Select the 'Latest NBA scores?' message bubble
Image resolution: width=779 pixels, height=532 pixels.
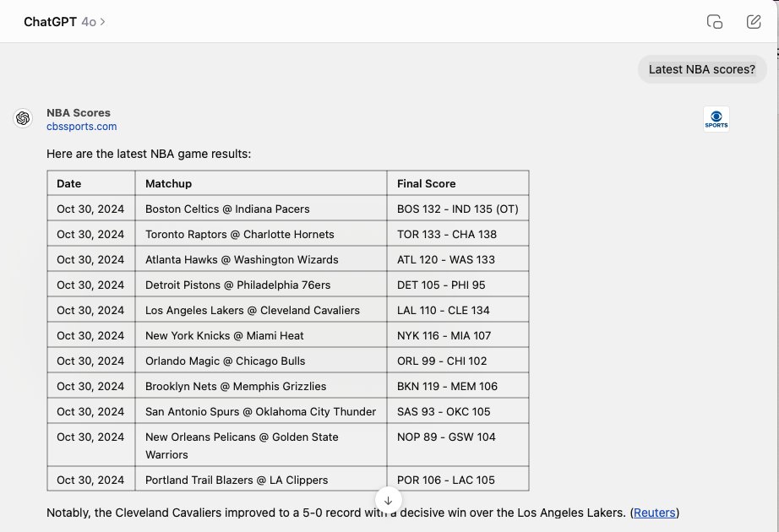tap(702, 69)
